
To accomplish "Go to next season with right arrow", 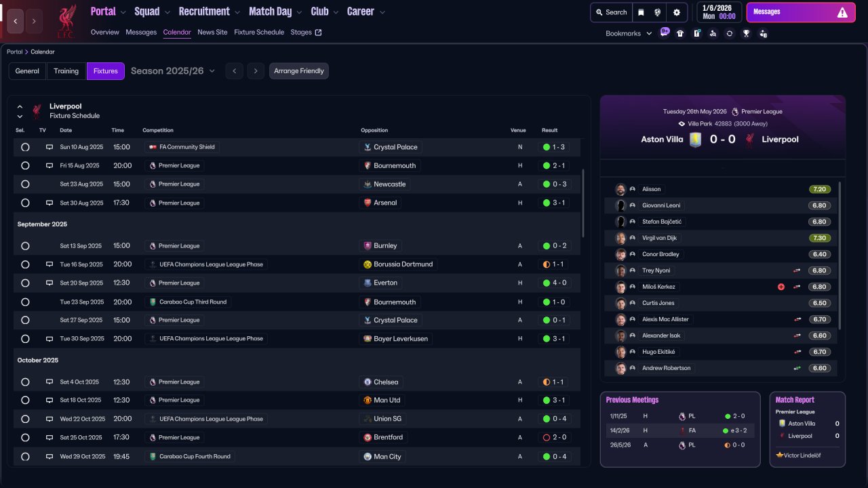I will pos(256,71).
